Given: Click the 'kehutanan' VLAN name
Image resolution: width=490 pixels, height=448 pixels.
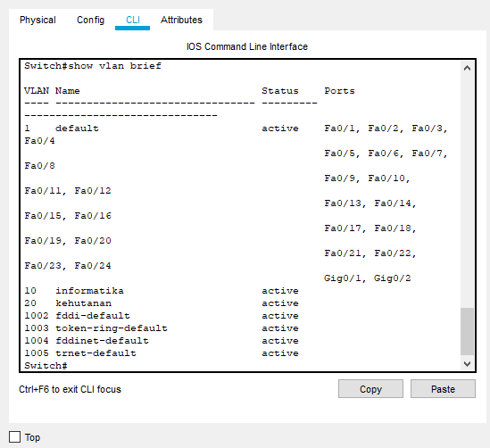Looking at the screenshot, I should 83,303.
